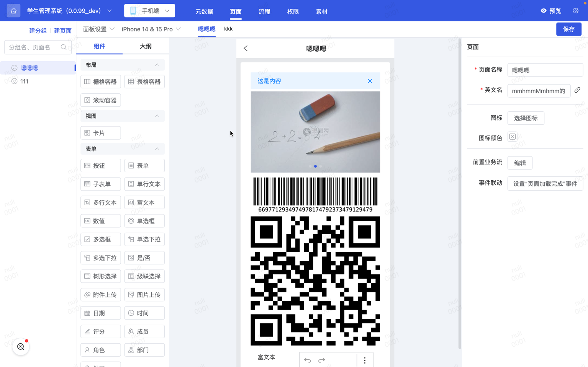Viewport: 588px width, 367px height.
Task: Select the 单行文本 single-line text component
Action: tap(144, 184)
